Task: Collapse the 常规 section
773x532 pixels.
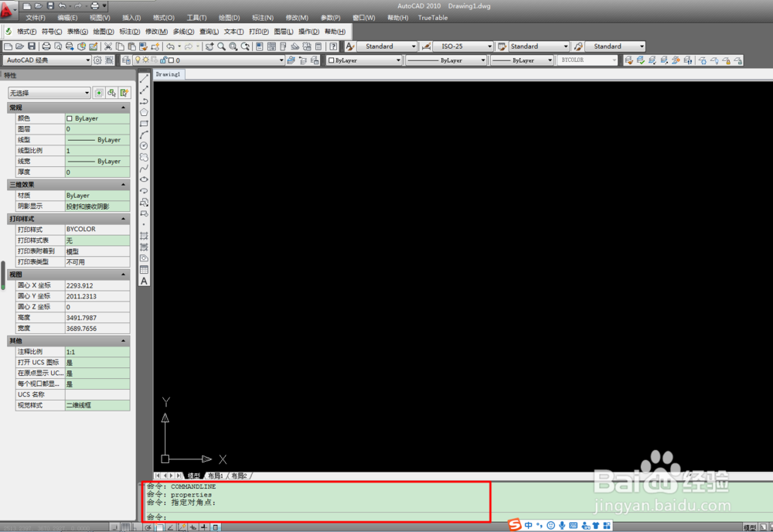Action: 123,107
